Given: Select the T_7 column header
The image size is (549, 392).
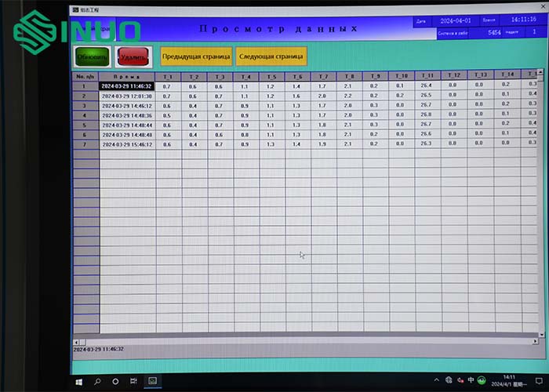Looking at the screenshot, I should (x=323, y=76).
